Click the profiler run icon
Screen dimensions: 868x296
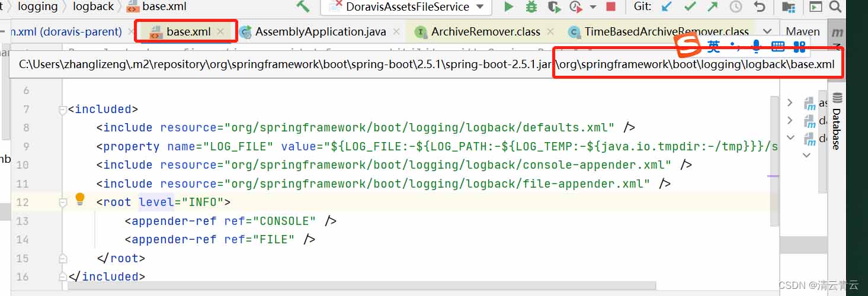tap(575, 7)
